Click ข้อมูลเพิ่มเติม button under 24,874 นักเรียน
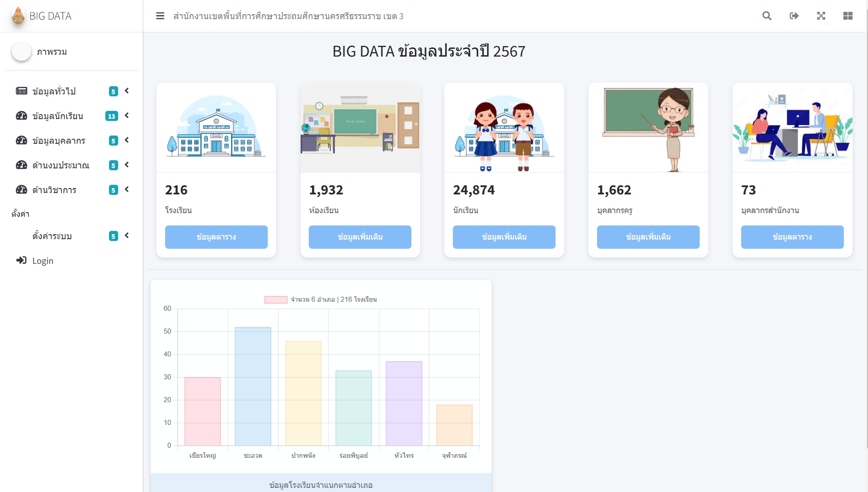The height and width of the screenshot is (492, 868). click(504, 237)
